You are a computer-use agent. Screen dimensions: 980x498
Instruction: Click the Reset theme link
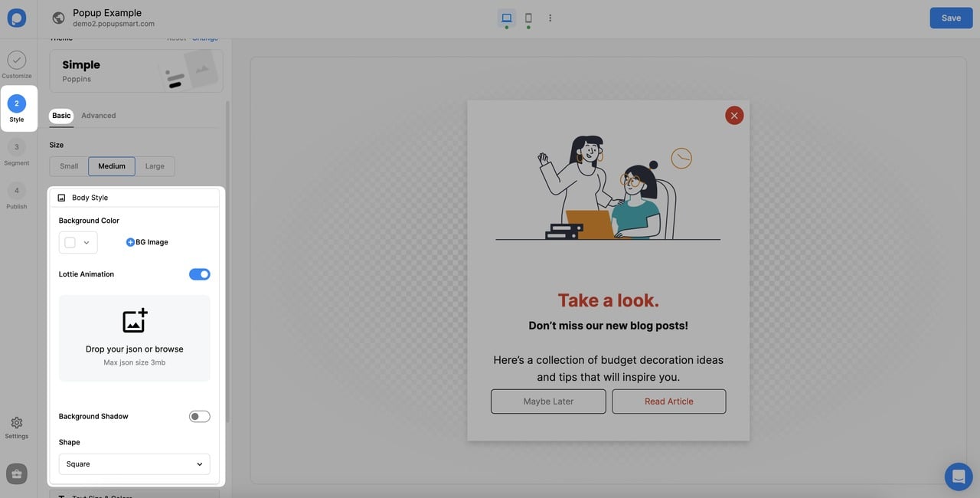(x=177, y=38)
